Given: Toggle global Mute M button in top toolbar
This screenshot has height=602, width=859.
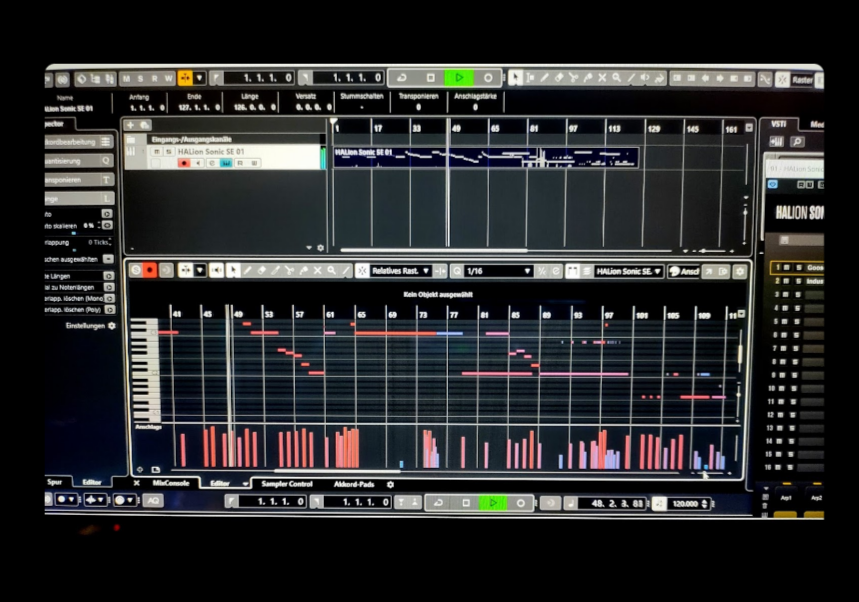Looking at the screenshot, I should (127, 78).
